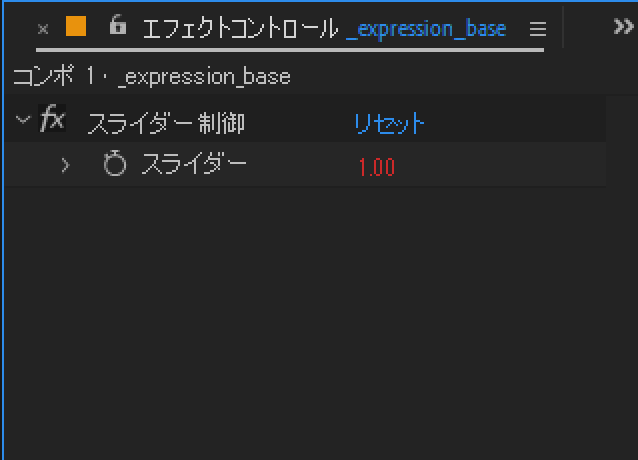Expand the スライダー property row
The image size is (638, 460).
tap(66, 165)
